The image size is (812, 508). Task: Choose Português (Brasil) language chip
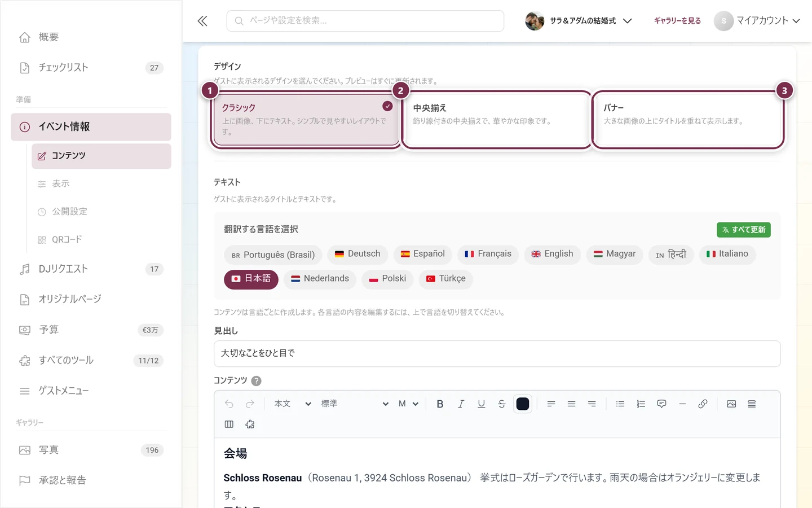click(x=273, y=255)
